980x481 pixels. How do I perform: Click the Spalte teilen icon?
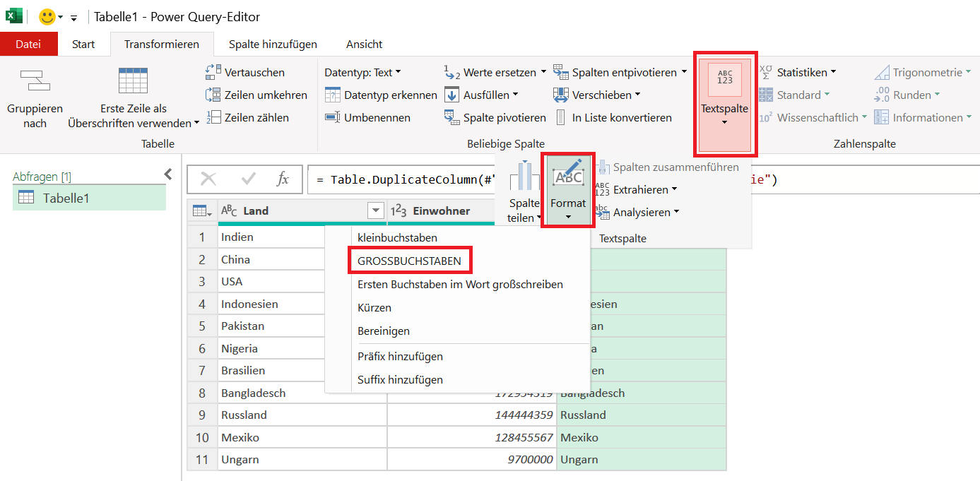click(524, 175)
